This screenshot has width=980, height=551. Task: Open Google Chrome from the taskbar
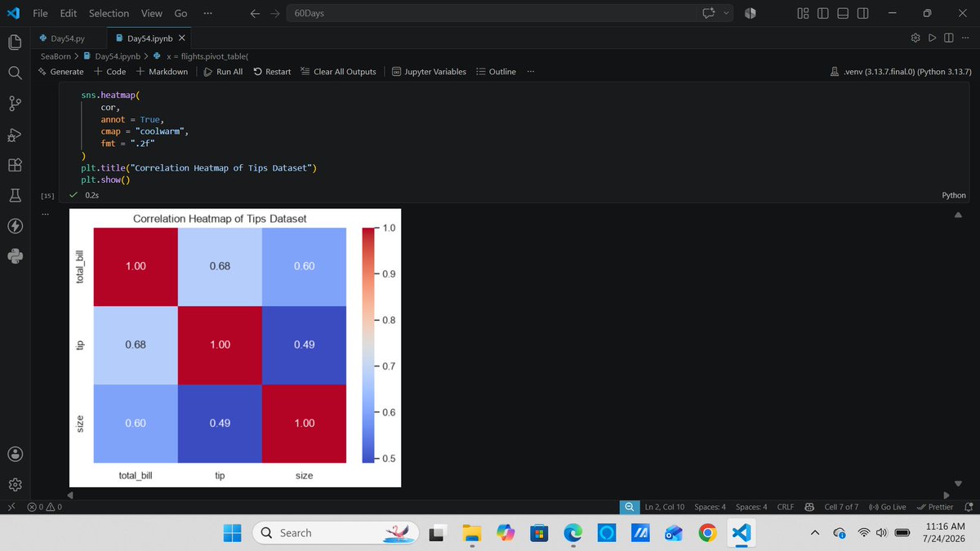pos(708,532)
